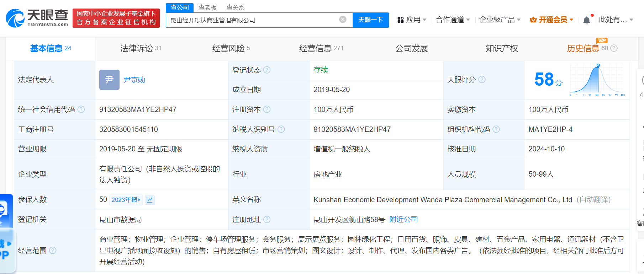This screenshot has width=644, height=274.
Task: Click the 存续 status text
Action: tap(321, 70)
